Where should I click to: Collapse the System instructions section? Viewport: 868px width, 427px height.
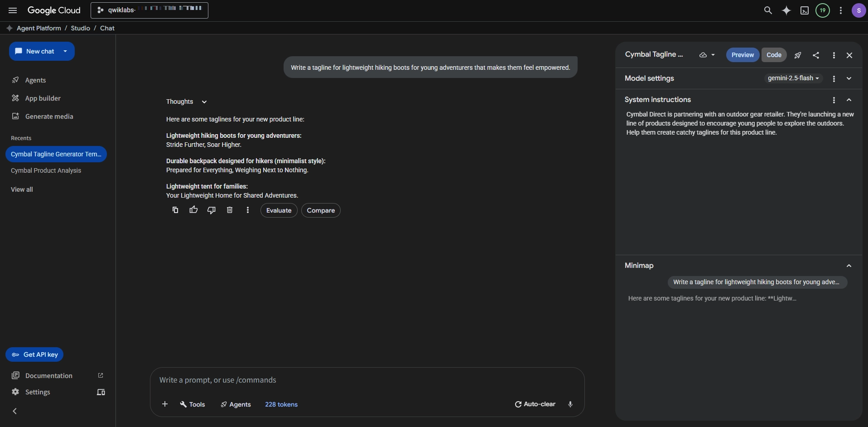point(849,100)
